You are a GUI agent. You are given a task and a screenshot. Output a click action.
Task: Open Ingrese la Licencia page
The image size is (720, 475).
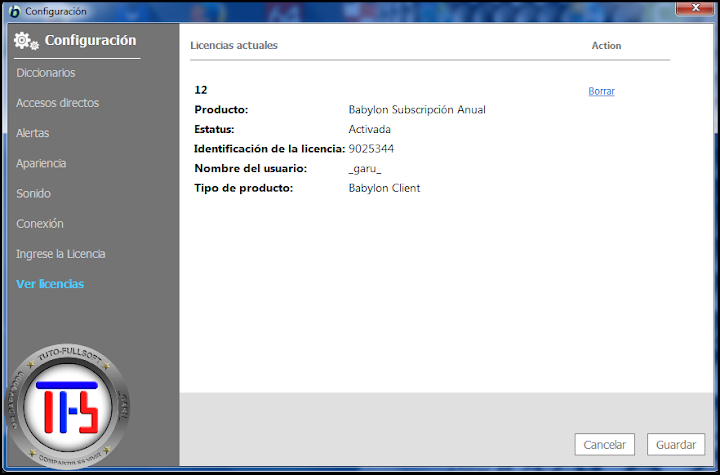click(x=61, y=254)
